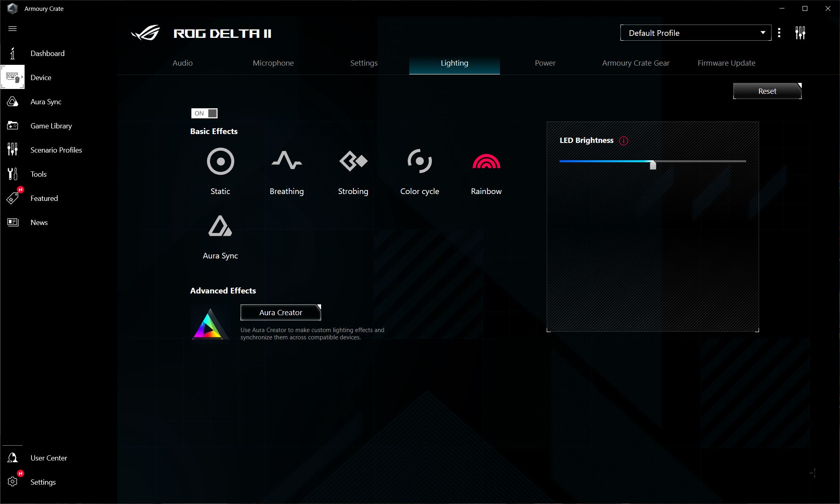Click the Tools sidebar label
The width and height of the screenshot is (840, 504).
[39, 174]
